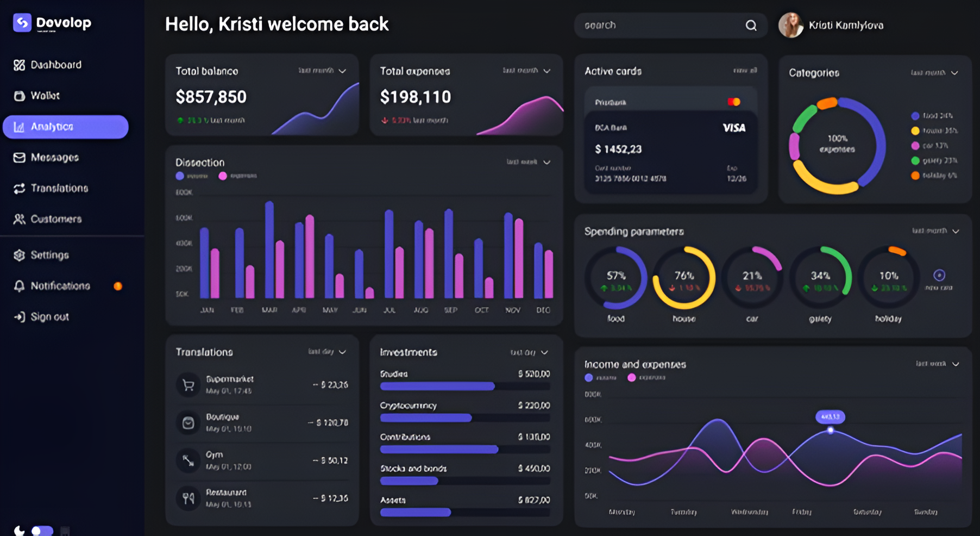This screenshot has width=980, height=536.
Task: Click the Cryptocurrency investment progress bar
Action: [464, 417]
